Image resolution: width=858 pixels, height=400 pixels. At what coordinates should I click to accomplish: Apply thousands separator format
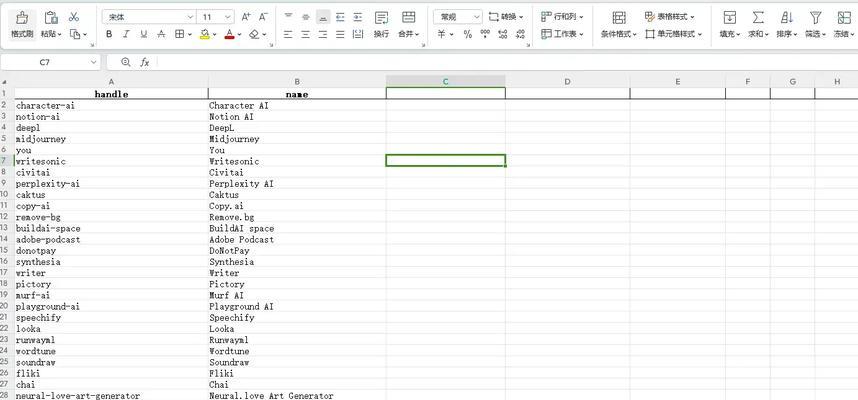click(485, 34)
